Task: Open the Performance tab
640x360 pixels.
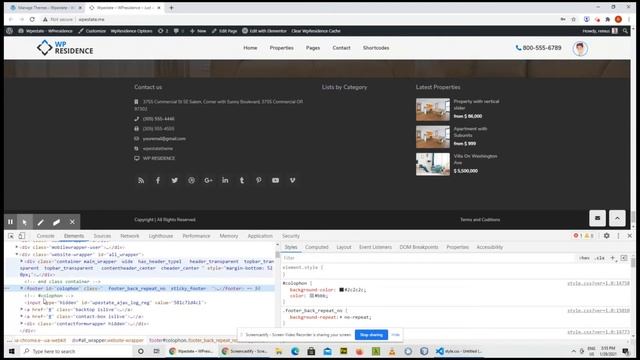Action: [196, 236]
